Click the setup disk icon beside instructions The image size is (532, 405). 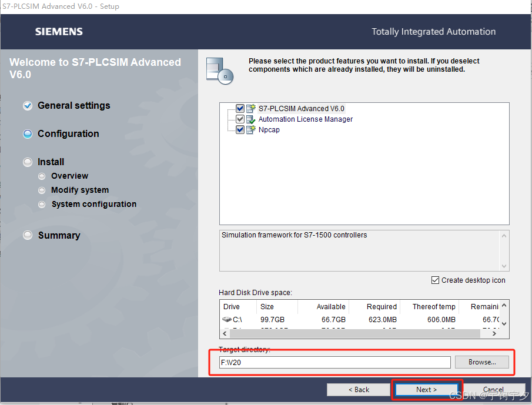[x=219, y=71]
